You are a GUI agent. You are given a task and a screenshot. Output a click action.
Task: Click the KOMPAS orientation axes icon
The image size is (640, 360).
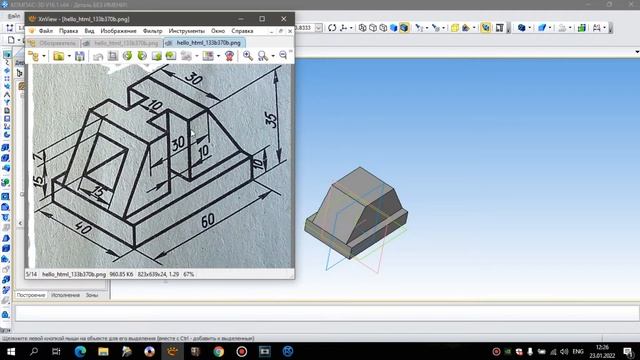pos(344,28)
